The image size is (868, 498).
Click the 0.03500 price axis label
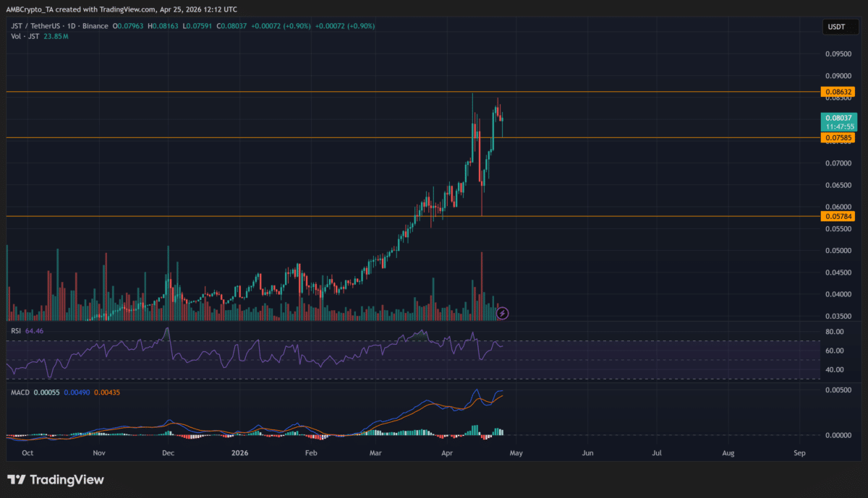click(837, 317)
